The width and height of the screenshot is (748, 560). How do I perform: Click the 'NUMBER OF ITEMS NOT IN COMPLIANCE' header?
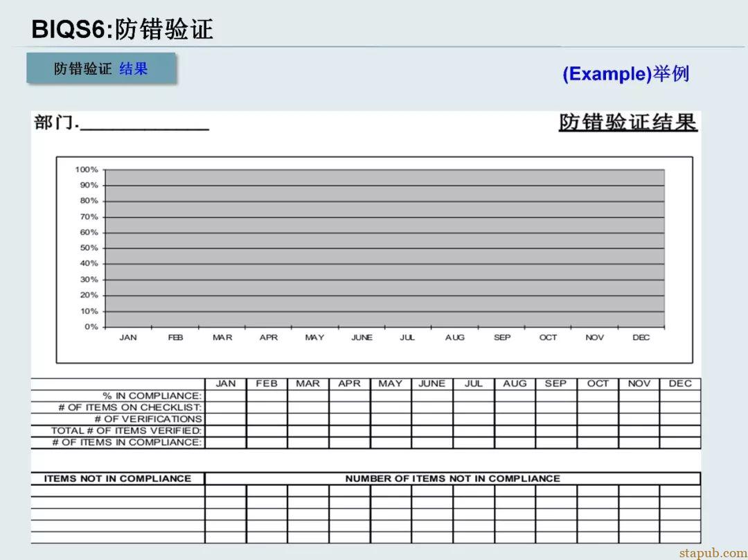pos(453,478)
